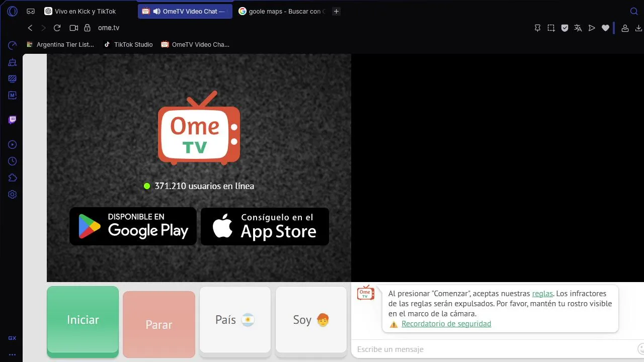This screenshot has width=644, height=362.
Task: Bookmark page with the heart icon
Action: click(605, 28)
